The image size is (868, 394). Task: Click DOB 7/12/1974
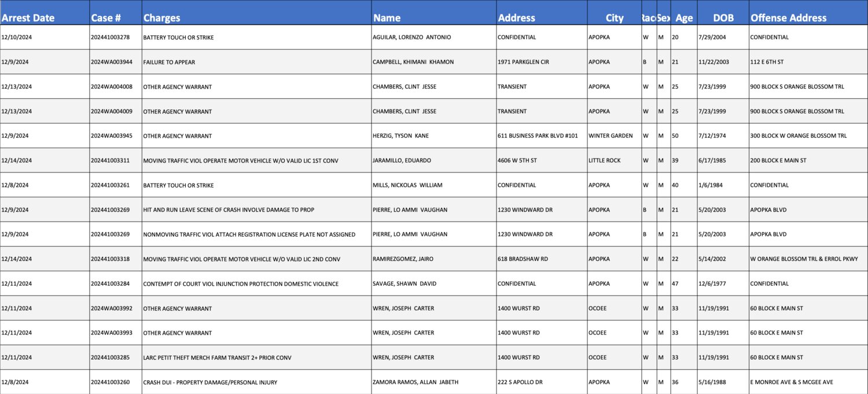[x=712, y=136]
